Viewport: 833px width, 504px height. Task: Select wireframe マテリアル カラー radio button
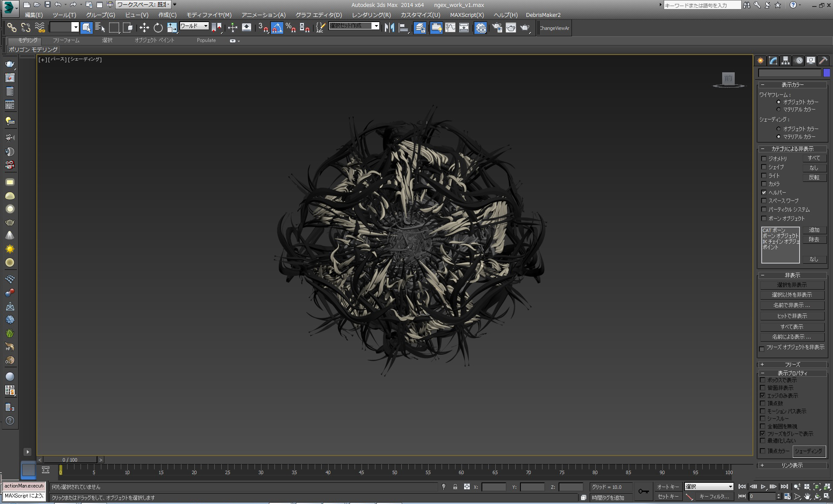pos(778,110)
